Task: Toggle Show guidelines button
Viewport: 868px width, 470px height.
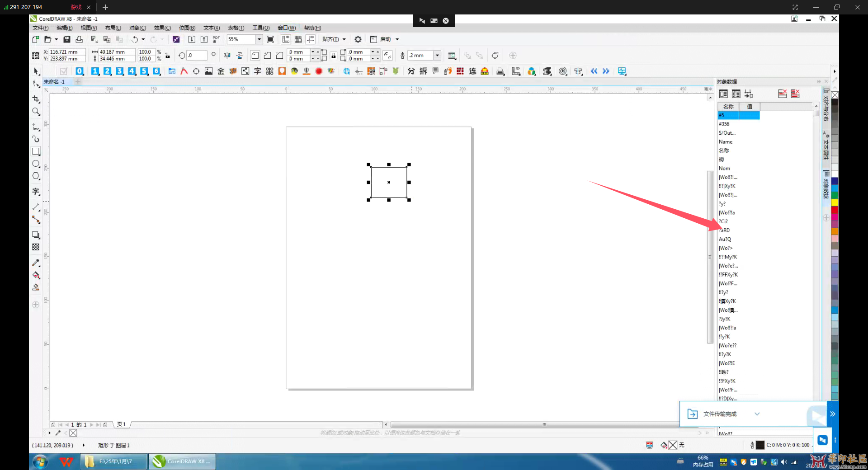Action: (x=311, y=39)
